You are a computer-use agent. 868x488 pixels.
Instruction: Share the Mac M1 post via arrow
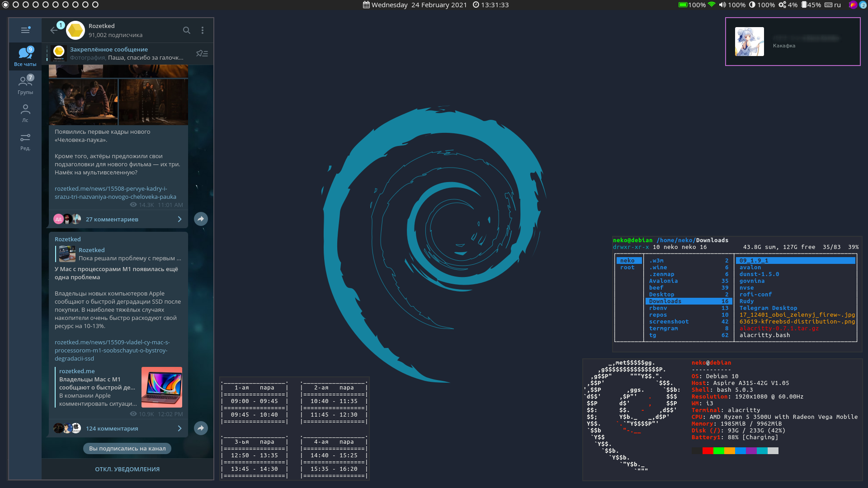(x=201, y=428)
